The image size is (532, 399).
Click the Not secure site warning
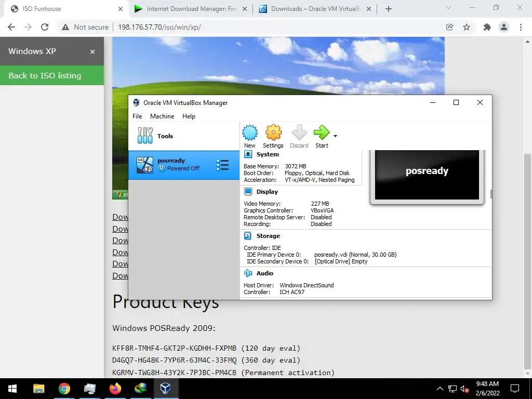tap(85, 27)
